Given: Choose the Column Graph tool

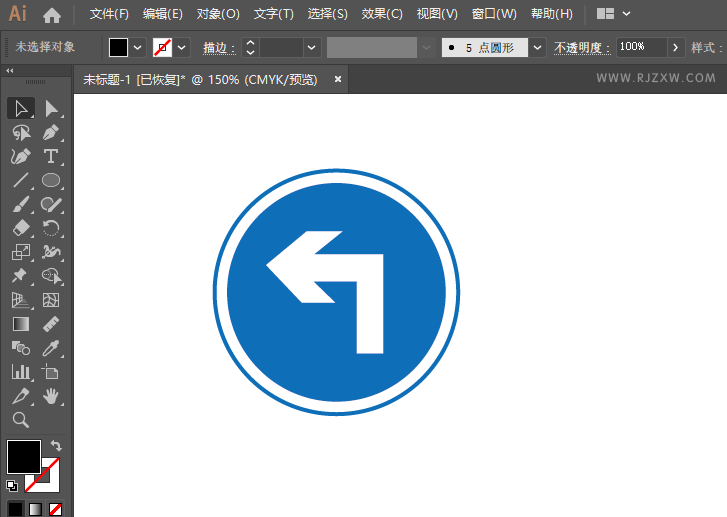Looking at the screenshot, I should click(x=20, y=372).
